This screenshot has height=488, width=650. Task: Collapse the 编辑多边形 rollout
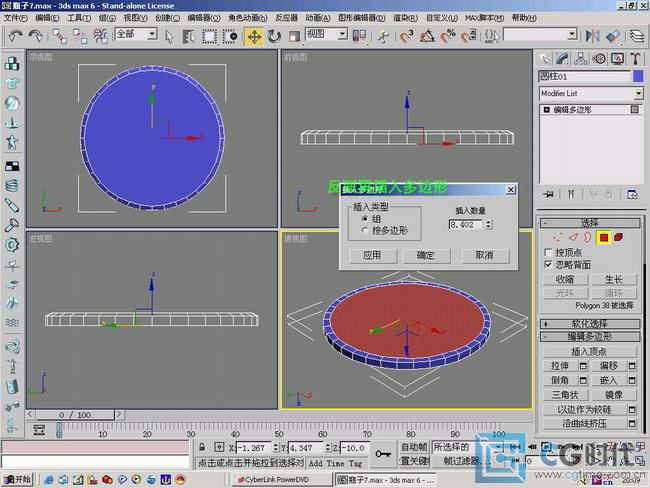[589, 336]
